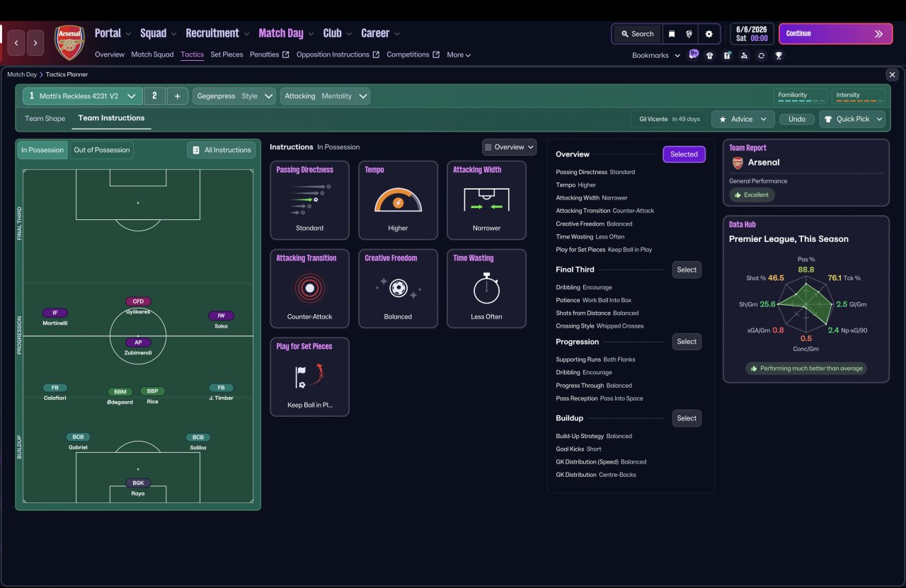
Task: Go to the Match Squad subtab
Action: coord(152,54)
